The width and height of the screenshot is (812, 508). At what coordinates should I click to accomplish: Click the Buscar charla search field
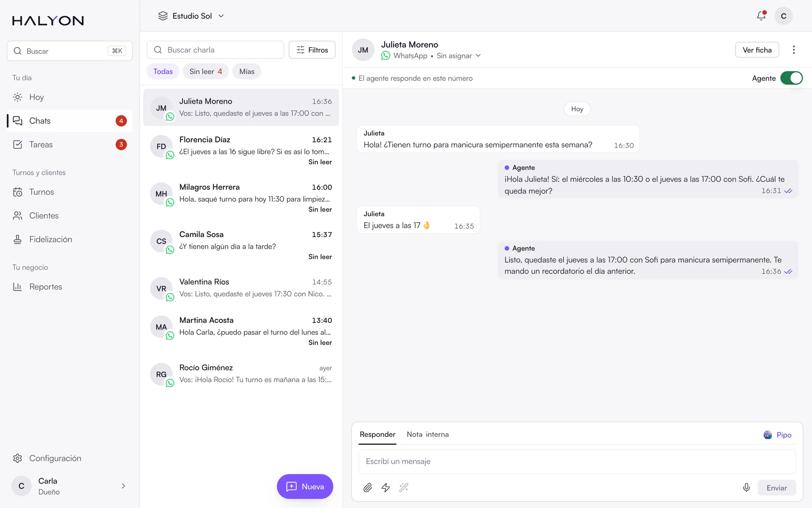[215, 50]
